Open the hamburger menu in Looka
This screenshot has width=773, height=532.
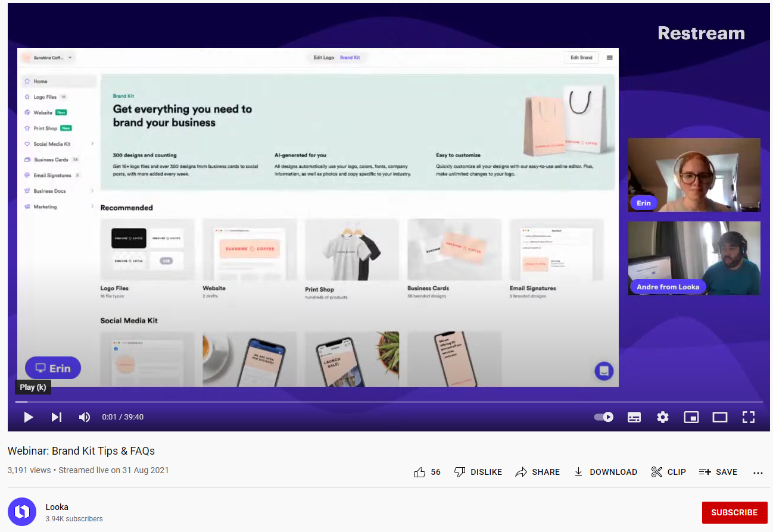[x=609, y=58]
